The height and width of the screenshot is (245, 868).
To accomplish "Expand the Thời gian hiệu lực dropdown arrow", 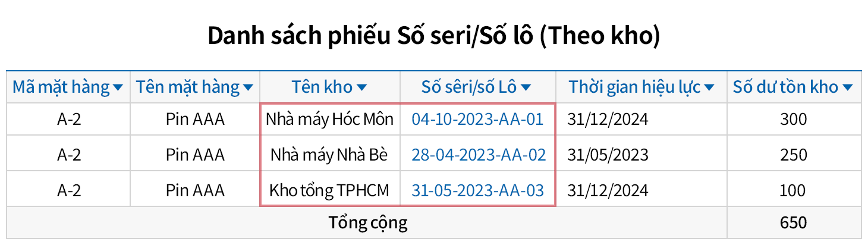I will click(709, 88).
